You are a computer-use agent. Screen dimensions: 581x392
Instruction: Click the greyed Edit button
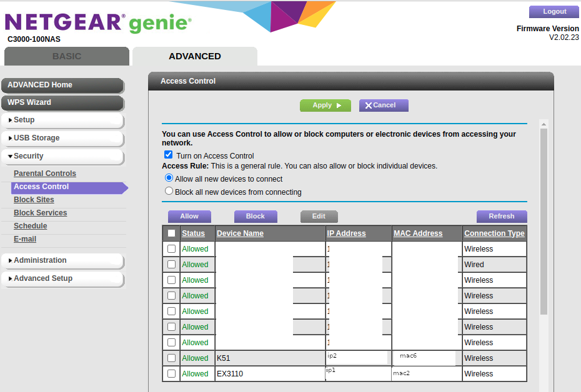tap(319, 217)
